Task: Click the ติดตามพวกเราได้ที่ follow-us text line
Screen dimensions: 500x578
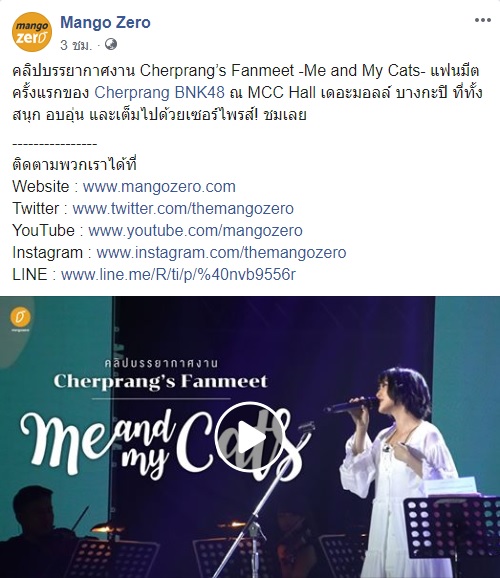Action: pyautogui.click(x=74, y=164)
